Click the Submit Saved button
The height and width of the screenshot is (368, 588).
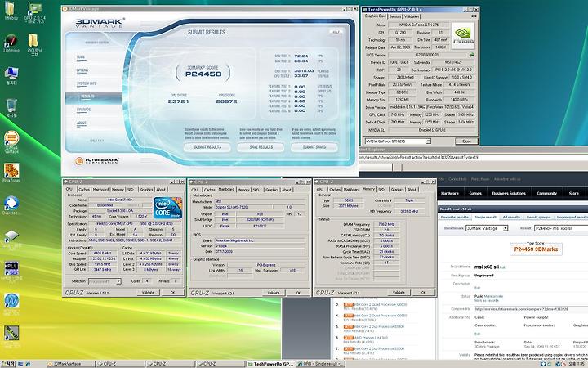pos(314,147)
